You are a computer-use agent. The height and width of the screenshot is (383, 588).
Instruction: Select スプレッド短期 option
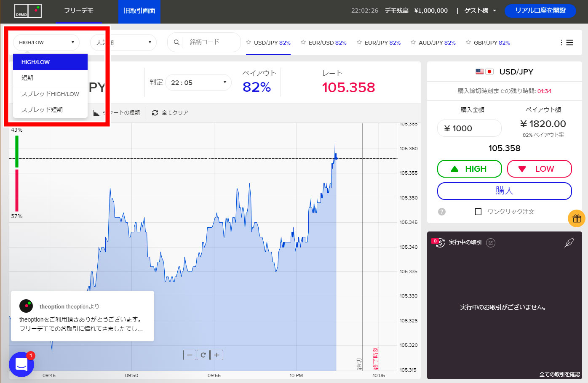(50, 110)
